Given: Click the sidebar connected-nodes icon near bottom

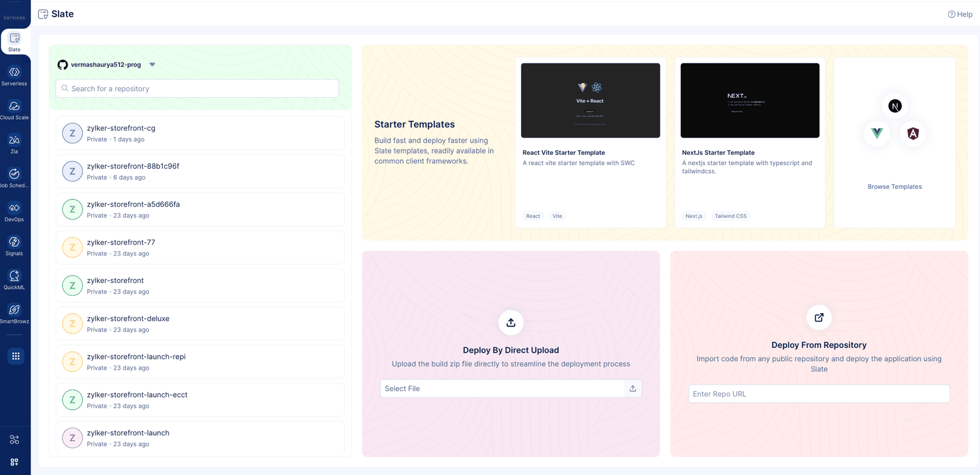Looking at the screenshot, I should (x=14, y=440).
